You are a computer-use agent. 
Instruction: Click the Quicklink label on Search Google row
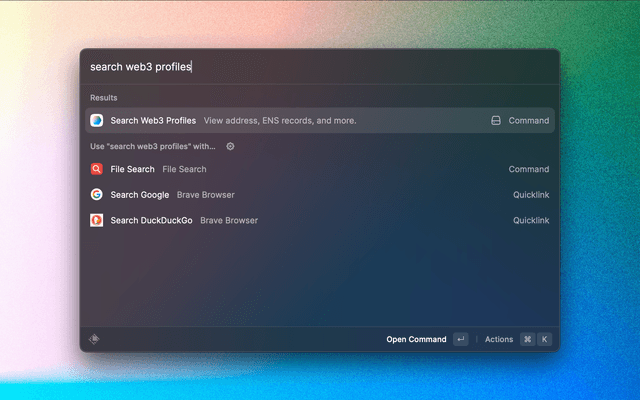click(531, 195)
